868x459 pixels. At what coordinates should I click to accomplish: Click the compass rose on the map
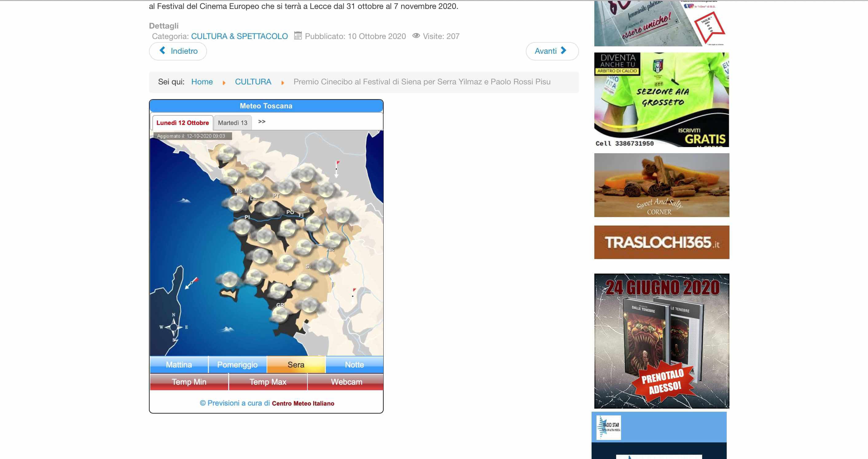click(174, 327)
